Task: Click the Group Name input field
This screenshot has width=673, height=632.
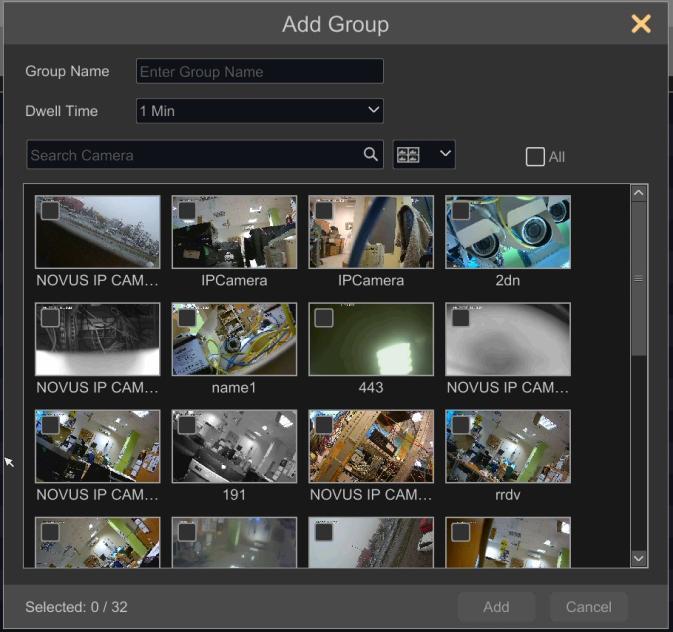Action: pos(260,71)
